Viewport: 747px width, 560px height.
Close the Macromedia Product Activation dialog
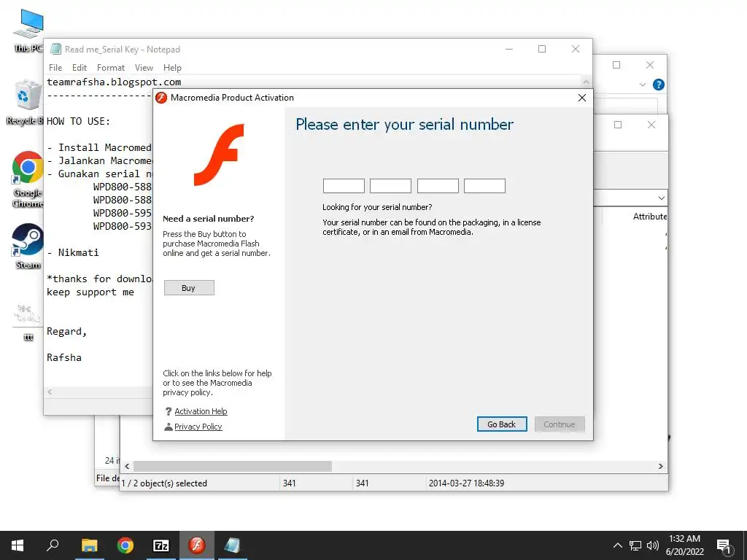pyautogui.click(x=581, y=98)
